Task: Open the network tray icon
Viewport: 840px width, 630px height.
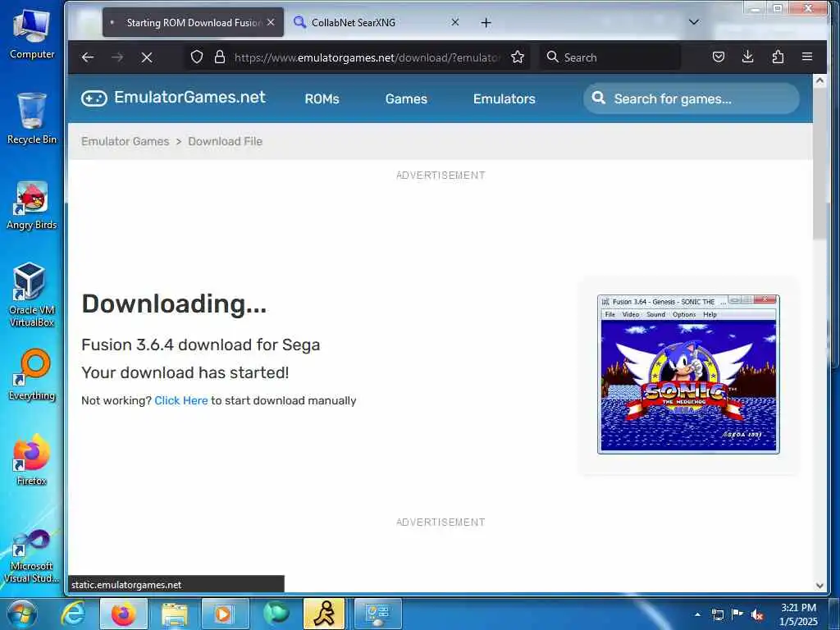Action: pos(717,614)
